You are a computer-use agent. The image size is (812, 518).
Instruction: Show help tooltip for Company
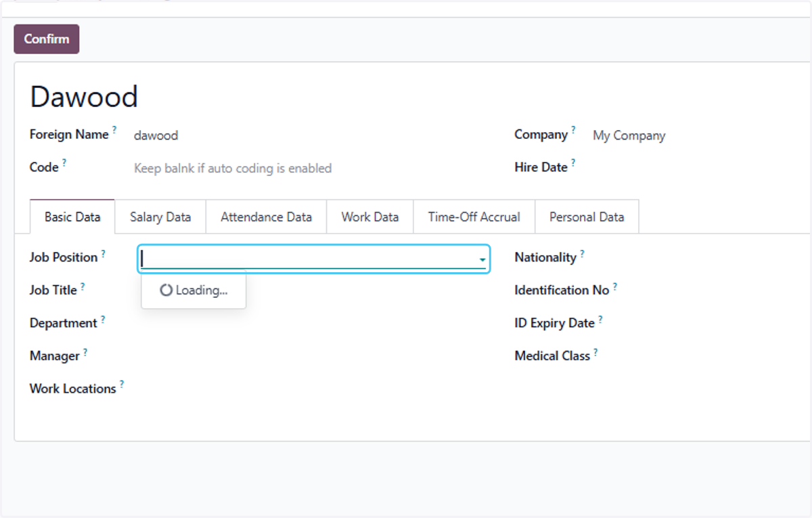[x=573, y=129]
